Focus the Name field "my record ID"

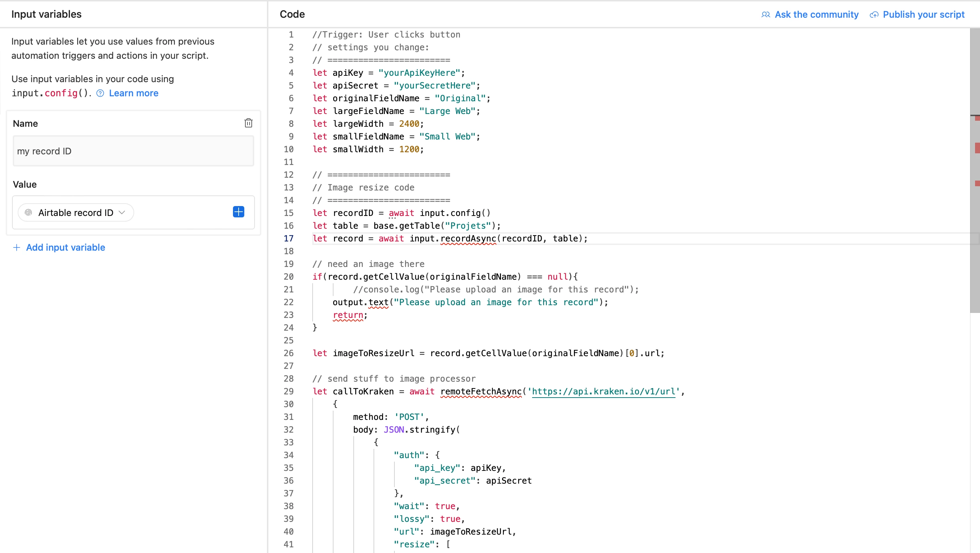tap(133, 151)
